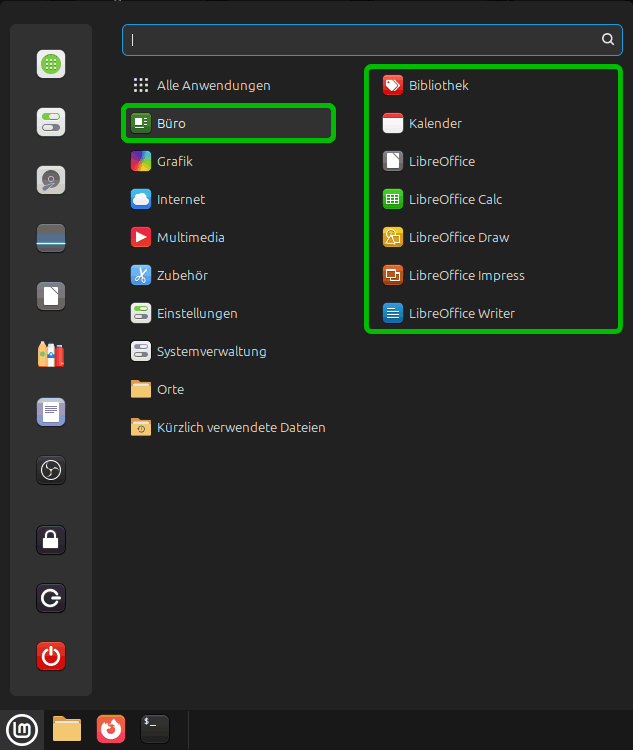
Task: Select the Grafik category
Action: [174, 161]
